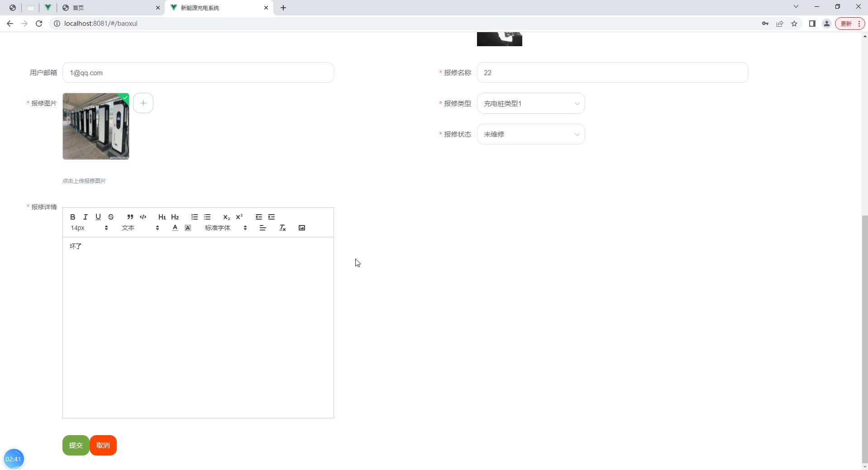Open the text alignment options

pyautogui.click(x=262, y=228)
